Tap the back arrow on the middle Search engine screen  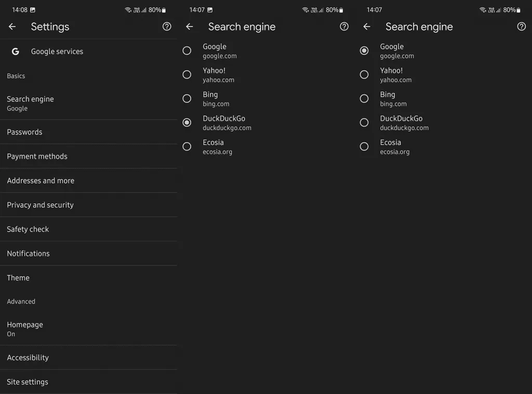point(189,26)
